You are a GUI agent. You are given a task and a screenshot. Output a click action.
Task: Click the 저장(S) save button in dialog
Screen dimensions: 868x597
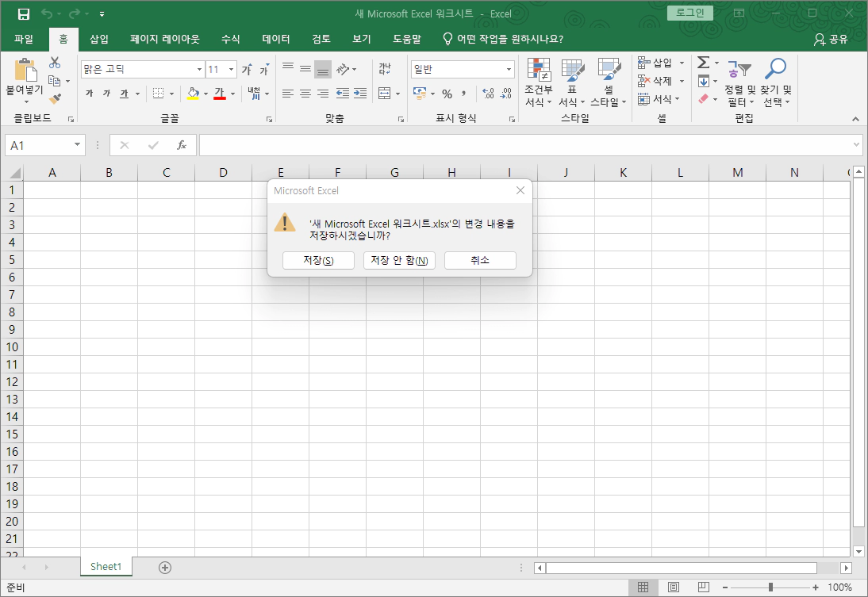pos(318,261)
